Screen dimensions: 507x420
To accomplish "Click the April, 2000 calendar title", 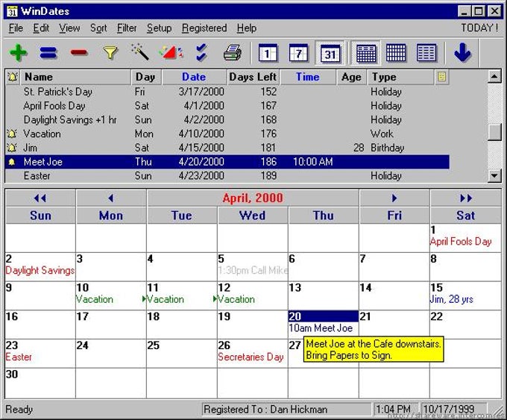I will (253, 198).
